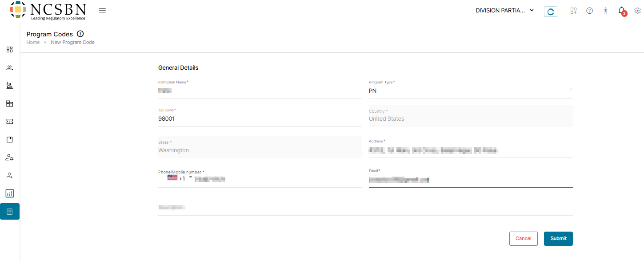Click the ticket icon in sidebar

click(10, 122)
